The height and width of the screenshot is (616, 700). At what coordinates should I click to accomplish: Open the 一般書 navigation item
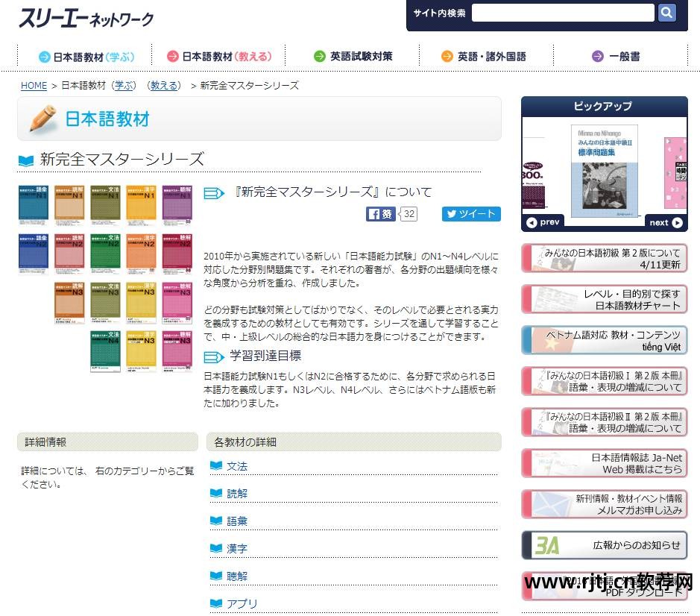[616, 56]
